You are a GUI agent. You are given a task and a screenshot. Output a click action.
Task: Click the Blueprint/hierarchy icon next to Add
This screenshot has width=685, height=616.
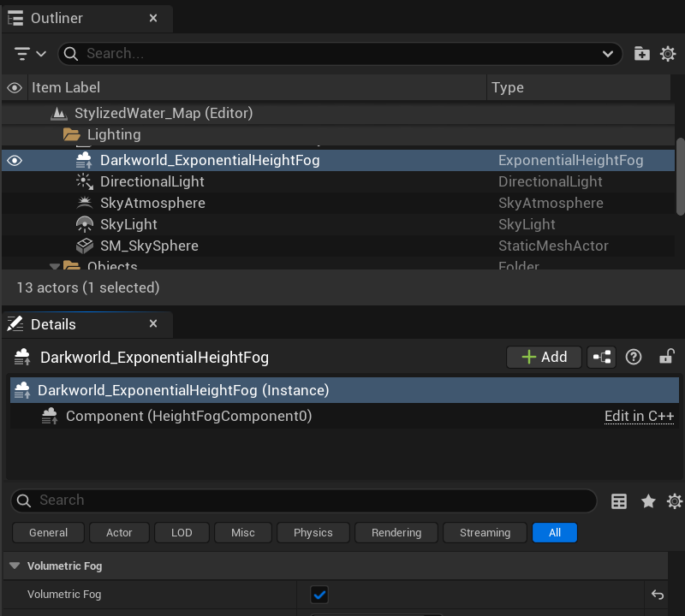pos(601,358)
